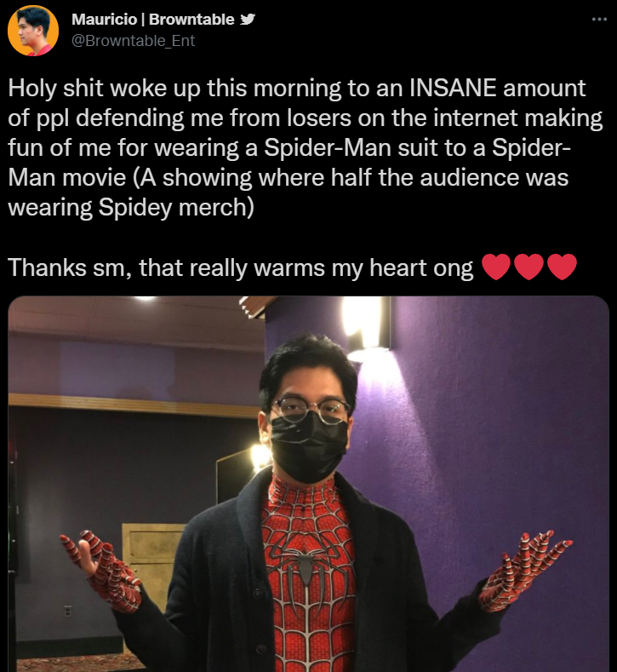Click the Twitter bird badge beside the name
Viewport: 617px width, 672px height.
point(248,20)
